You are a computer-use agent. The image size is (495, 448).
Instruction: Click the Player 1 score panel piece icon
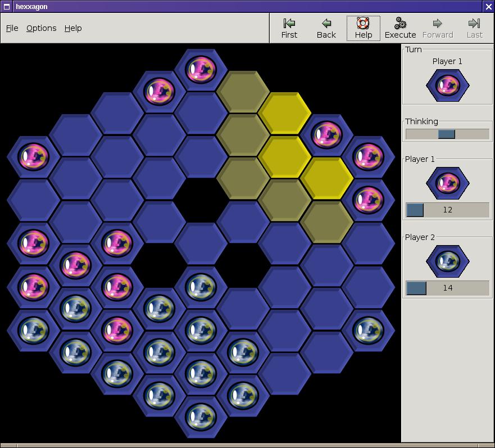point(447,183)
